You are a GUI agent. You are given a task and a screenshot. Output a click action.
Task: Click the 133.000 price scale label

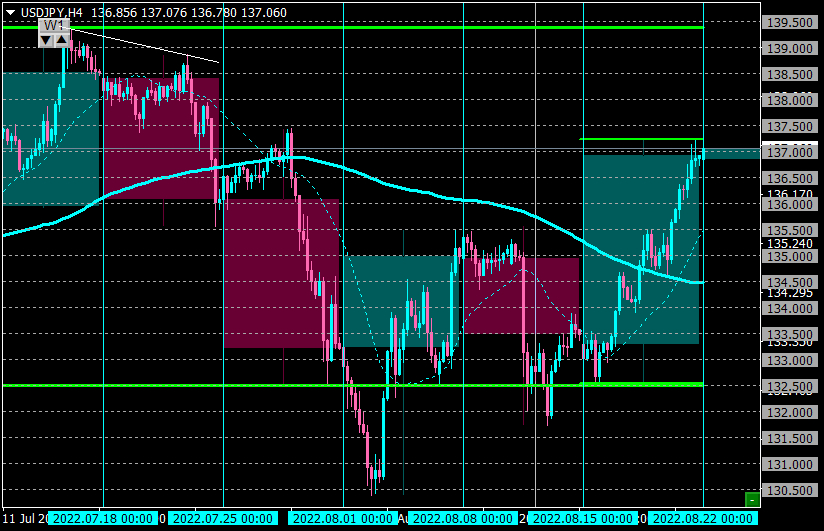pos(790,361)
